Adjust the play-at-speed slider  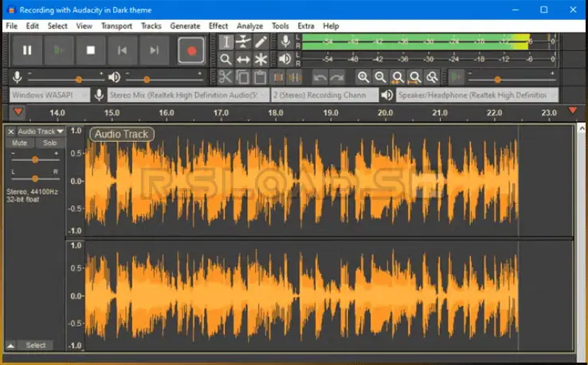point(512,79)
